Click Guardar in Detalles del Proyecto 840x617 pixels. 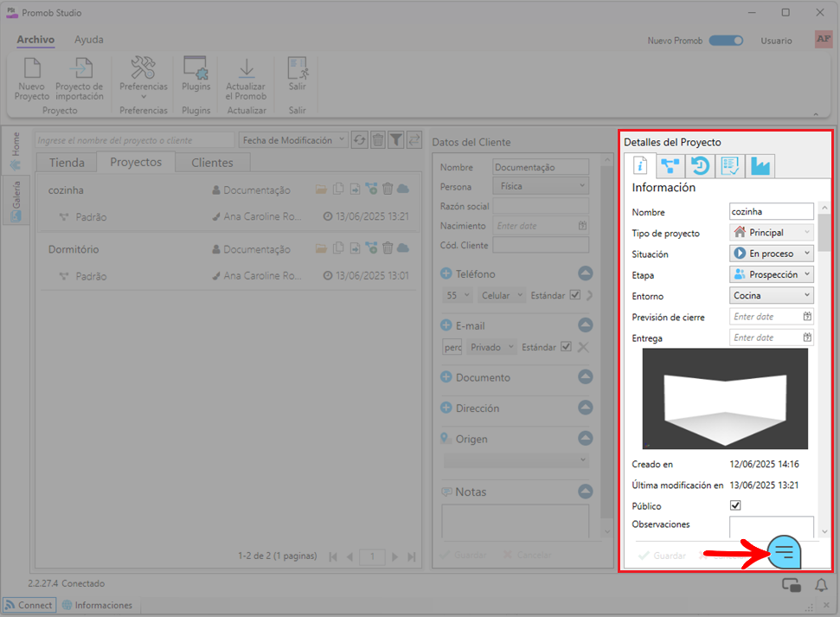click(x=662, y=556)
